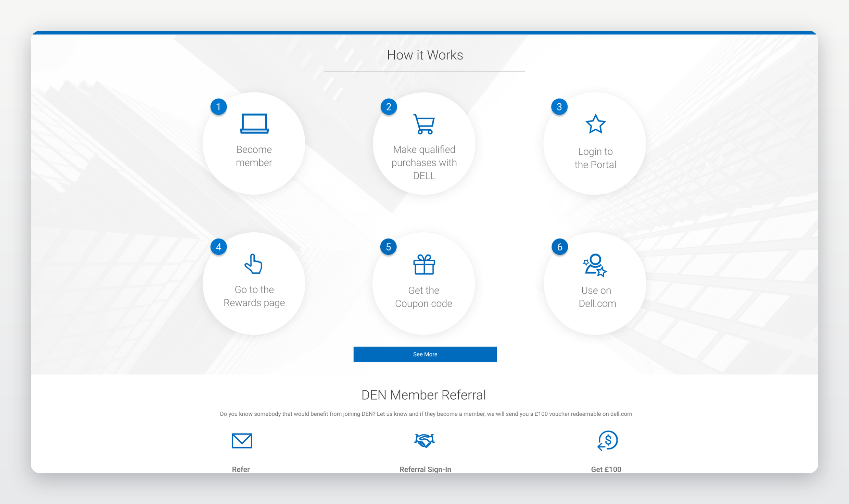Viewport: 849px width, 504px height.
Task: Click the 'Get £100' label
Action: click(x=606, y=469)
